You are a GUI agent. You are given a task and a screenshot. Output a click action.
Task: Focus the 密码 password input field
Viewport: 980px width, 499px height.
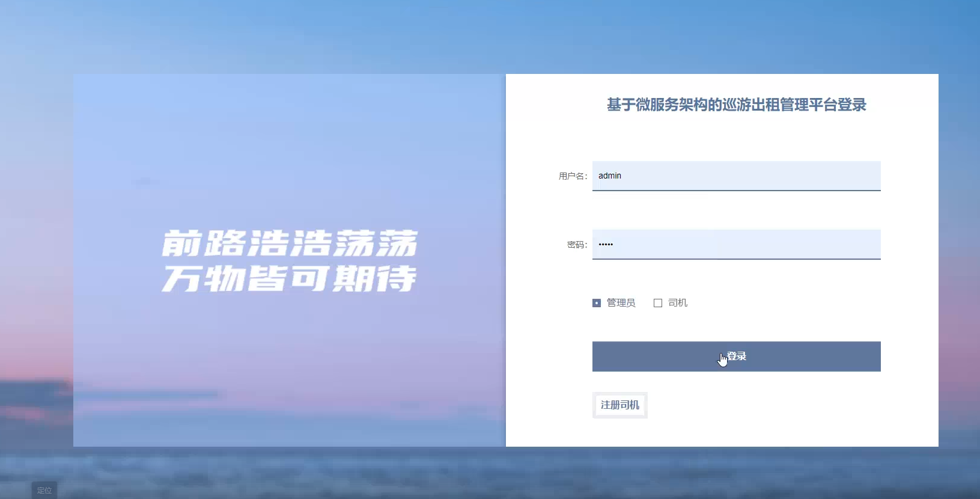pos(737,244)
